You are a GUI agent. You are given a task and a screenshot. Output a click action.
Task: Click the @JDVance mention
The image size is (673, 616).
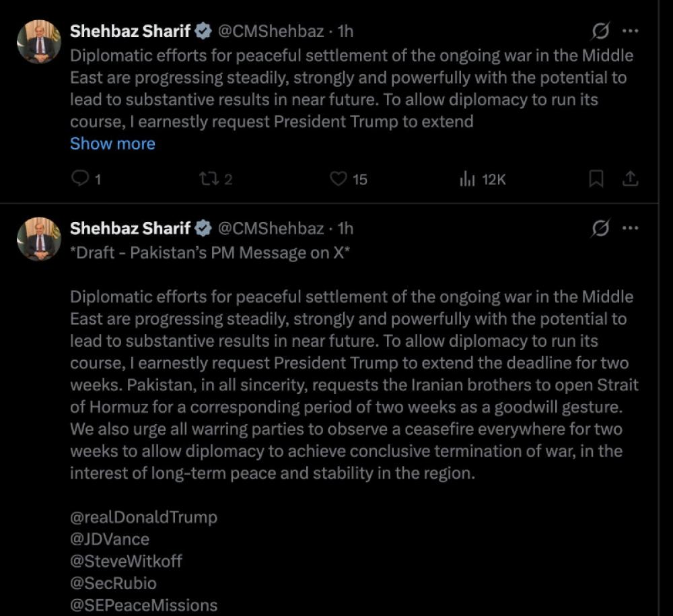109,539
